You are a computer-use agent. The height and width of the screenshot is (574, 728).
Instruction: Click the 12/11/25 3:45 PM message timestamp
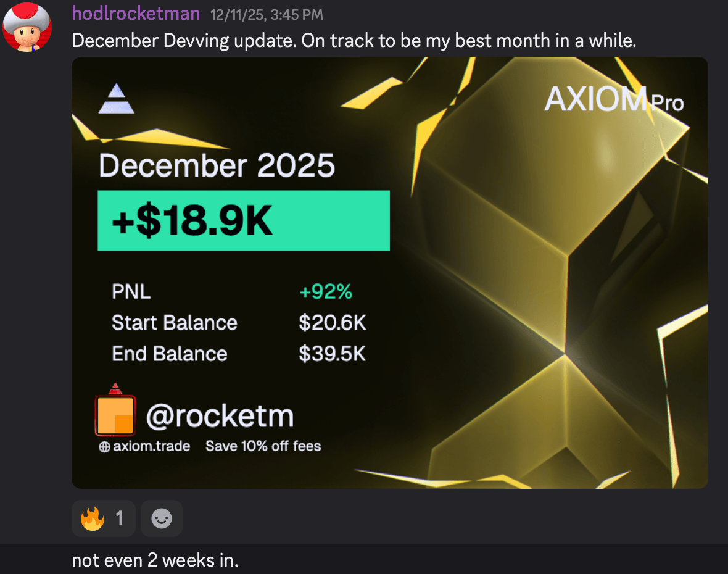[x=266, y=14]
